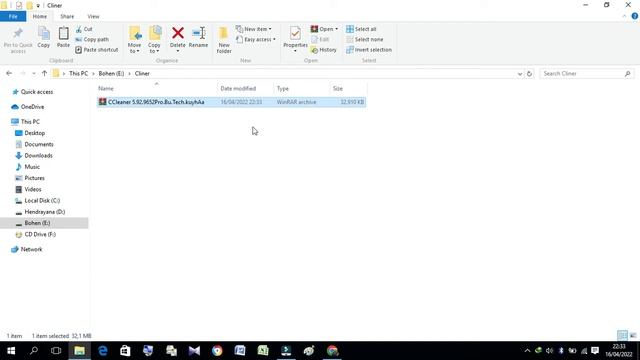Open the File menu tab
The height and width of the screenshot is (360, 640).
coord(13,17)
